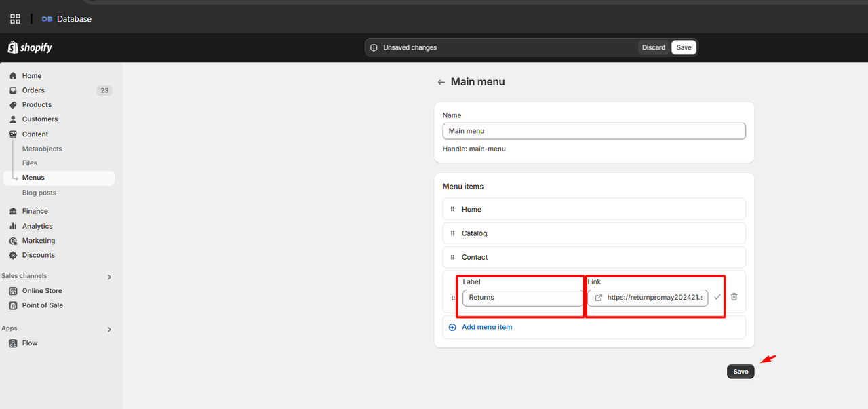
Task: Click the drag handle on Home item
Action: click(453, 209)
